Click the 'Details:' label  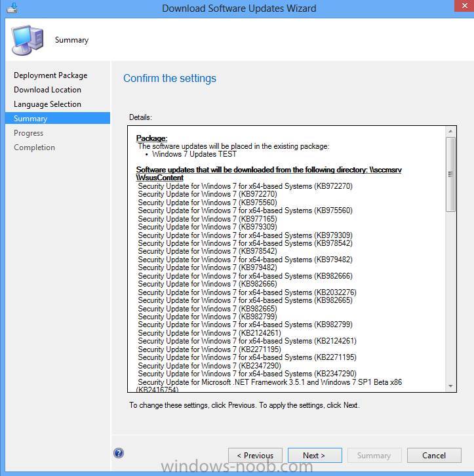[140, 117]
